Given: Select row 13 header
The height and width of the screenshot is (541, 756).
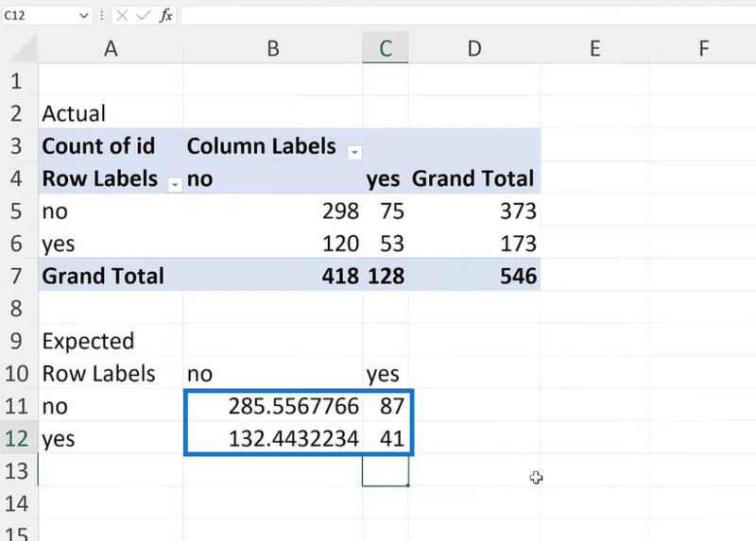Looking at the screenshot, I should (x=17, y=471).
